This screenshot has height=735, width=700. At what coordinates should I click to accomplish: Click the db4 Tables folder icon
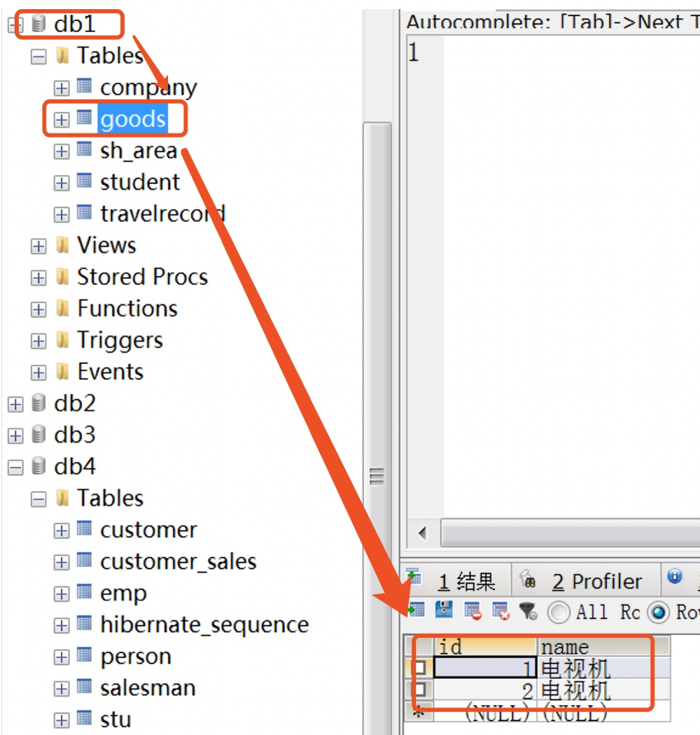(x=62, y=498)
